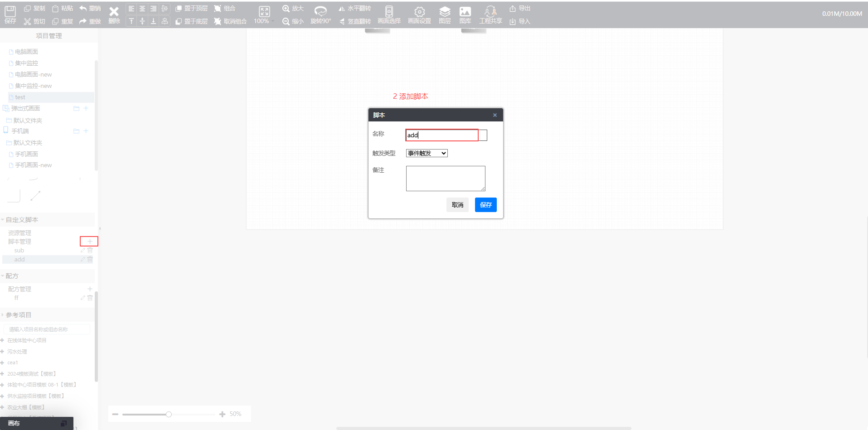868x430 pixels.
Task: Select the 集中监控 screen in project tree
Action: (x=26, y=63)
